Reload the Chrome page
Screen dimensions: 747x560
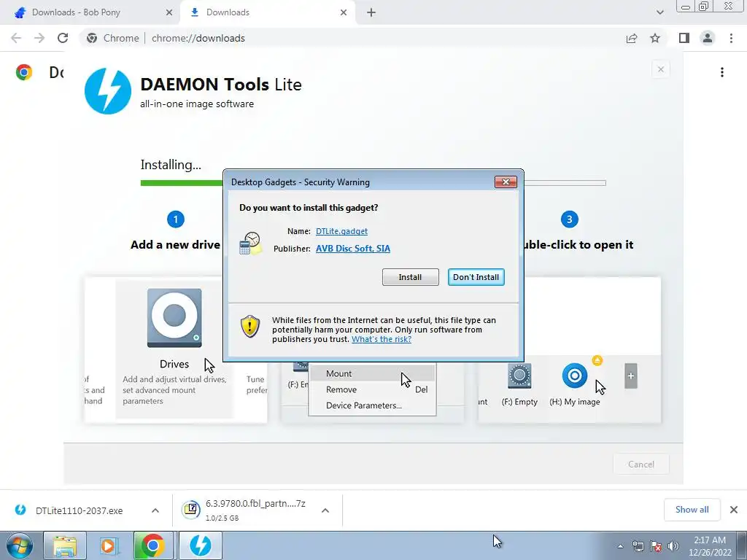coord(63,38)
